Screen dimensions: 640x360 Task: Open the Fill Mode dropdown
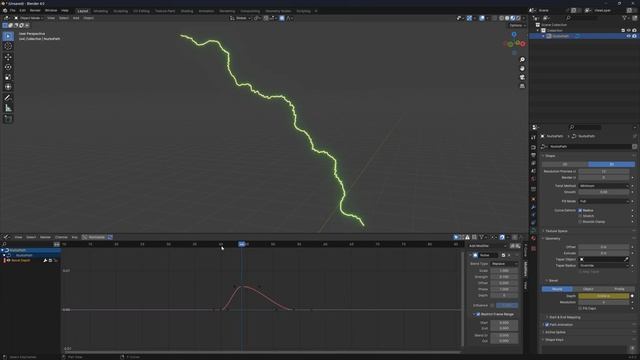(x=604, y=201)
